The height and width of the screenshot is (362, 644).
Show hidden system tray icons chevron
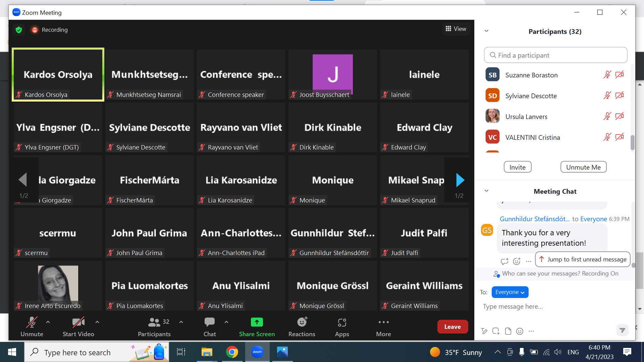tap(498, 352)
